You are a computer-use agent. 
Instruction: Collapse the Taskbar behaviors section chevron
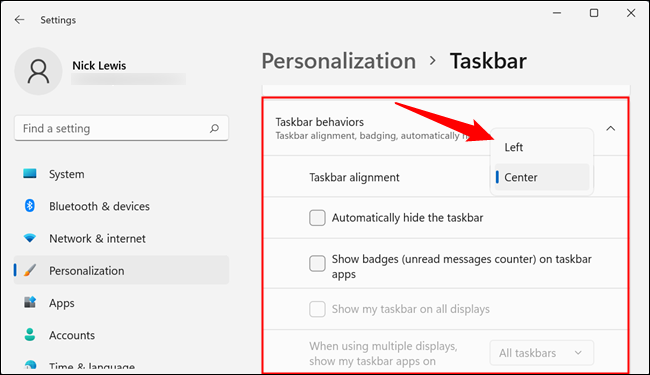pyautogui.click(x=611, y=128)
